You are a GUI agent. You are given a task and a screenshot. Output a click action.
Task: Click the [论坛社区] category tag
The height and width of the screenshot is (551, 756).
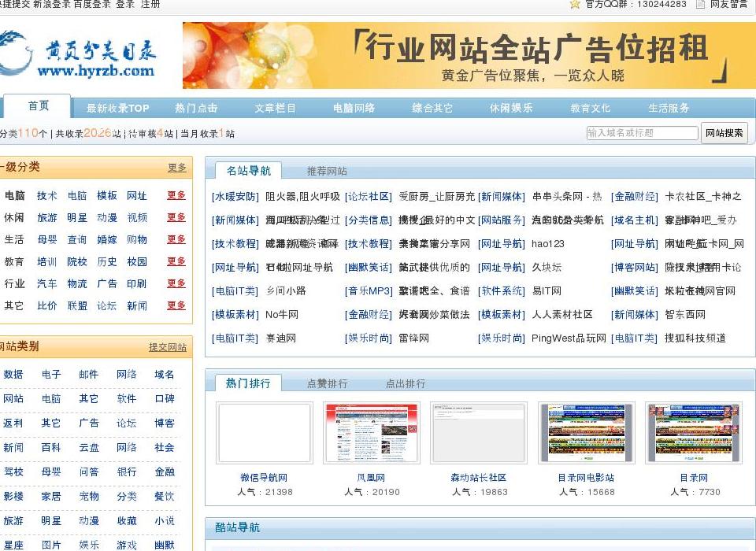point(369,197)
